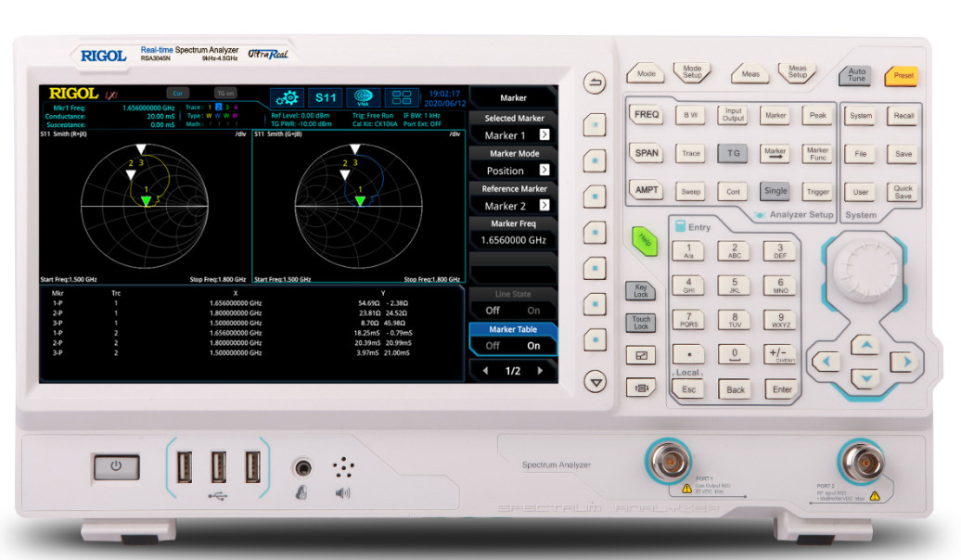The height and width of the screenshot is (560, 961).
Task: Hit the Marker Func key
Action: [817, 154]
